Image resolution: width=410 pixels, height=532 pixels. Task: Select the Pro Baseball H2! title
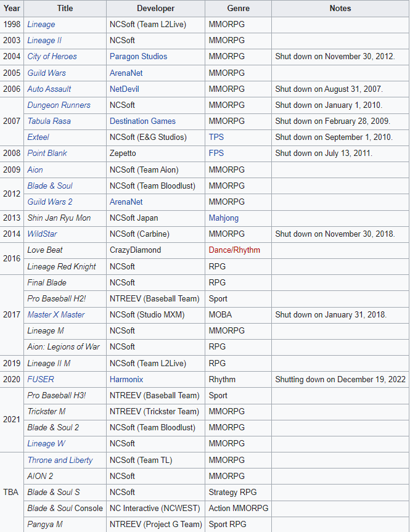click(x=57, y=298)
